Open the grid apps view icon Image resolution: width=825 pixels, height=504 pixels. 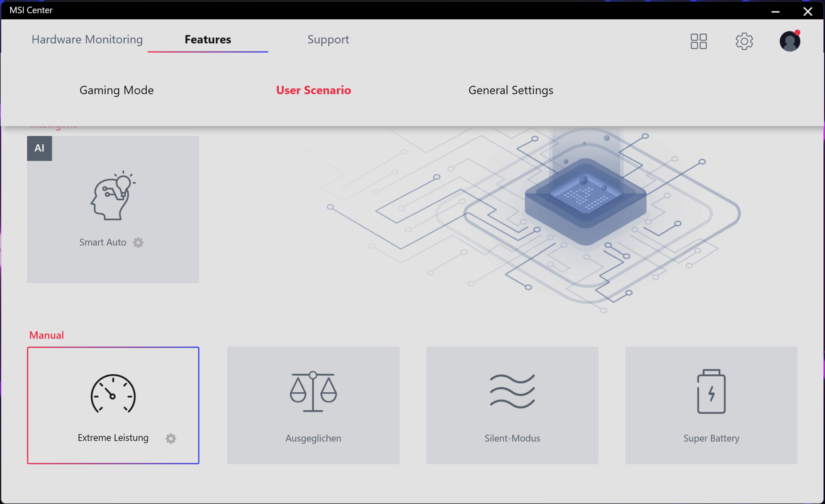pyautogui.click(x=698, y=41)
